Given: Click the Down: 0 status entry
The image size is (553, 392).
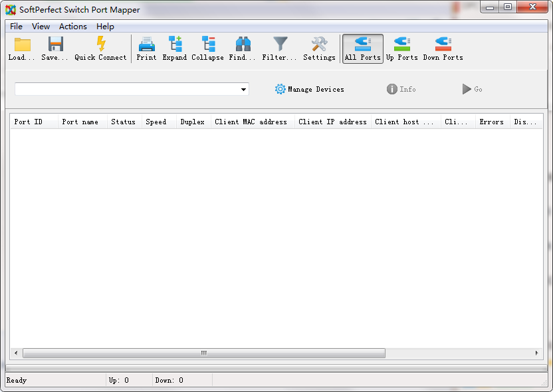Looking at the screenshot, I should 169,380.
